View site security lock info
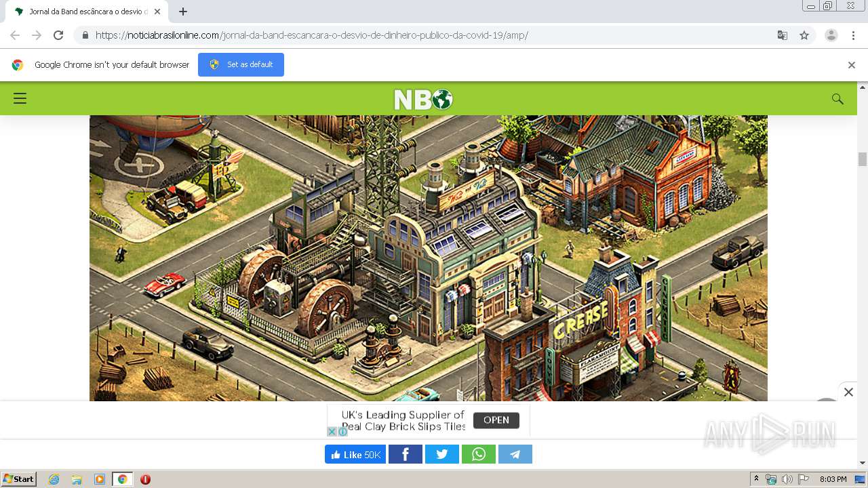This screenshot has height=488, width=868. [x=85, y=35]
